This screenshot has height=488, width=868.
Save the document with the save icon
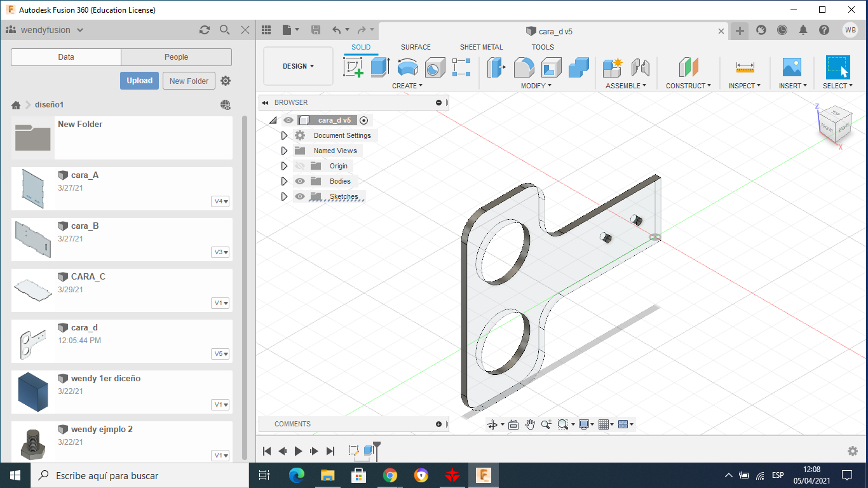coord(316,30)
